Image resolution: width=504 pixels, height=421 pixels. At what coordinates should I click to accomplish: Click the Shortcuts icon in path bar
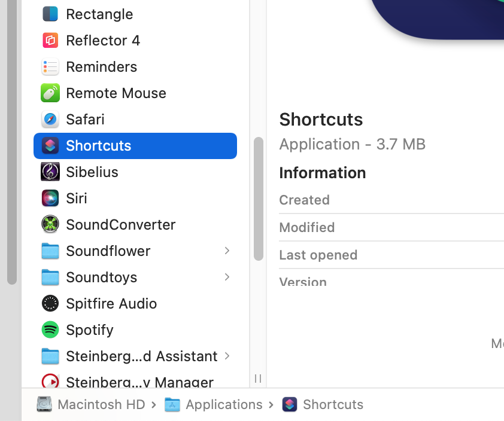tap(290, 405)
